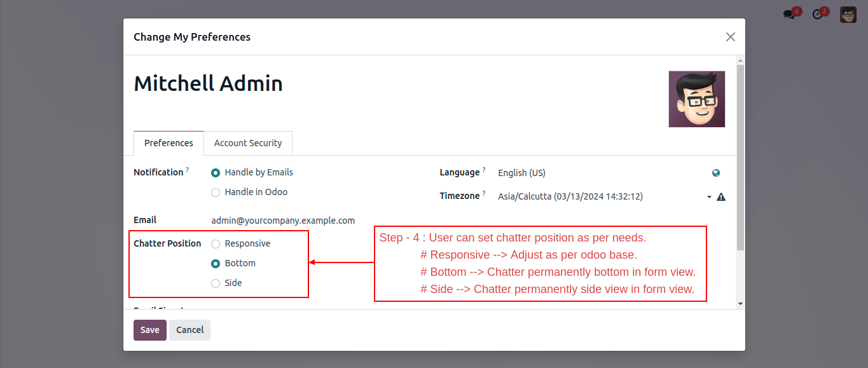The height and width of the screenshot is (368, 868).
Task: Select Responsive chatter position
Action: click(216, 244)
